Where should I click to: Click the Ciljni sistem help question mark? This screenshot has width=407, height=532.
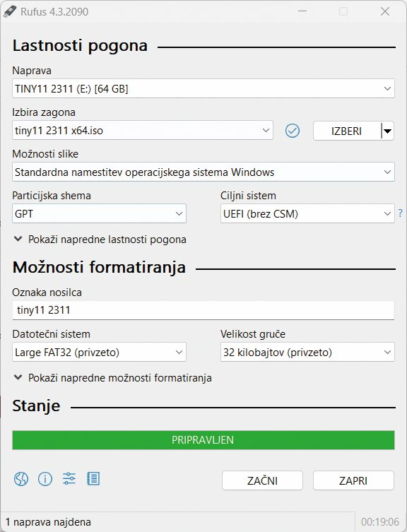tap(401, 213)
